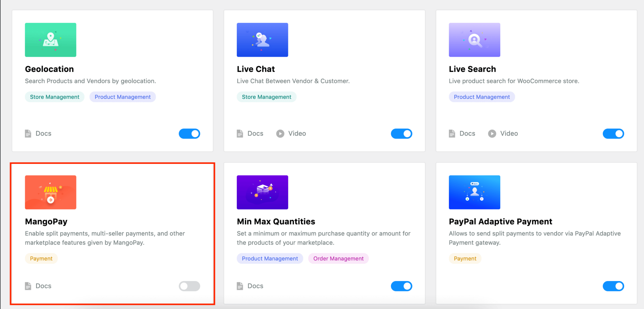Viewport: 644px width, 309px height.
Task: Enable the MangoPay module toggle
Action: [x=189, y=286]
